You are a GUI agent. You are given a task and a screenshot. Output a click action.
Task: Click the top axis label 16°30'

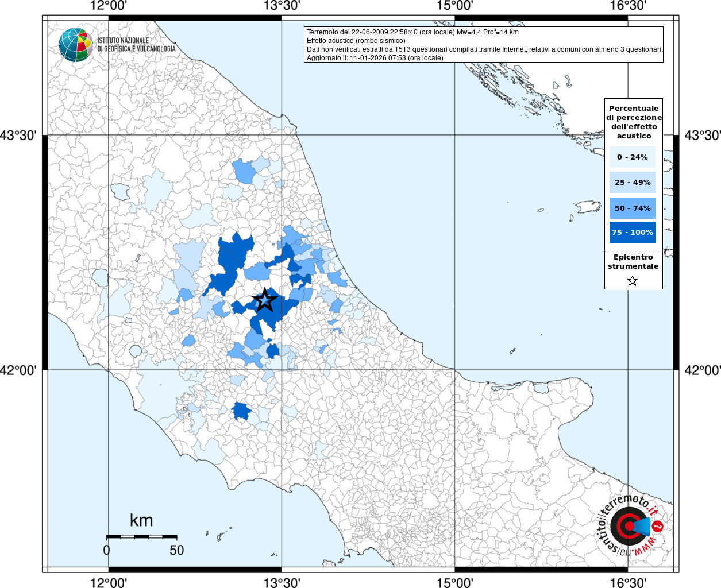point(628,6)
